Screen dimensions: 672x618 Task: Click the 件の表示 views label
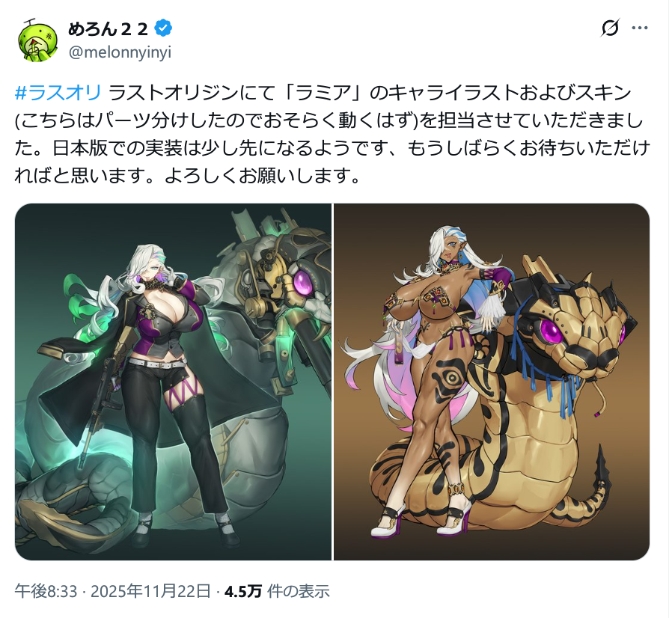click(299, 591)
